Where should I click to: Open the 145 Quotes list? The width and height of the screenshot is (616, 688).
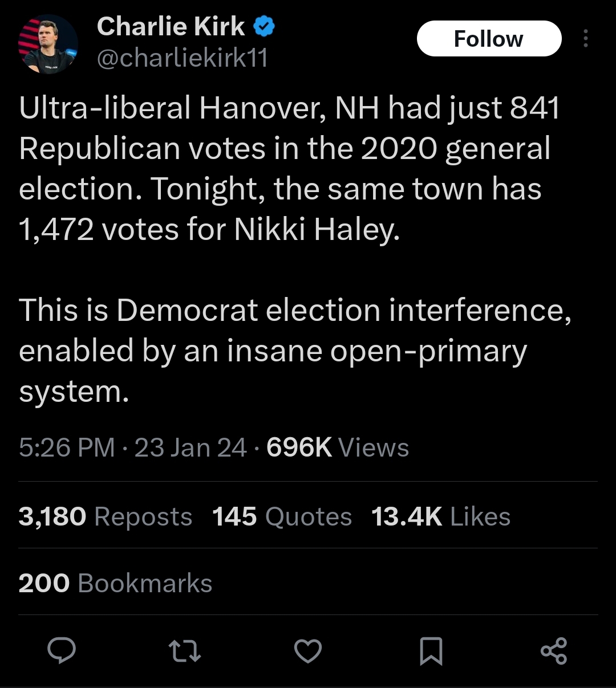(x=282, y=516)
